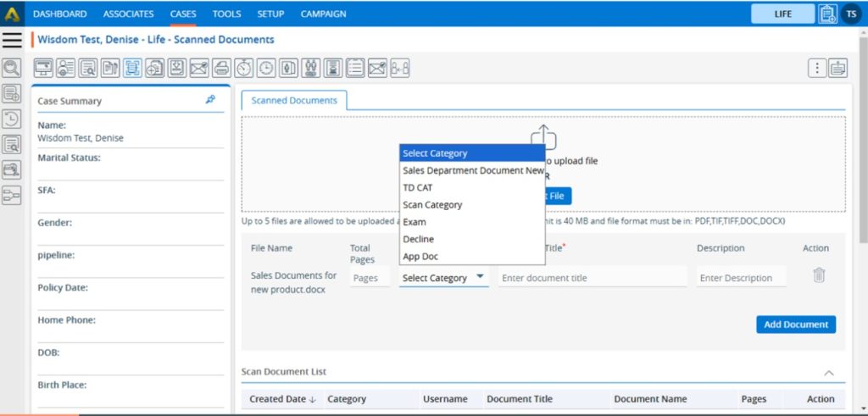Click the history clock icon in the left sidebar
This screenshot has width=868, height=416.
pos(12,119)
